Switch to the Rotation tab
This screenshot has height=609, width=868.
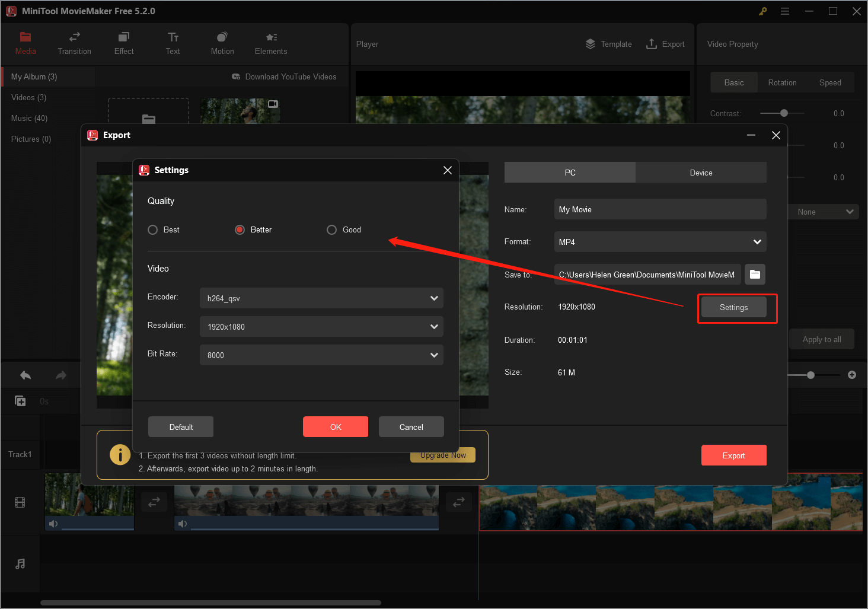pos(782,82)
